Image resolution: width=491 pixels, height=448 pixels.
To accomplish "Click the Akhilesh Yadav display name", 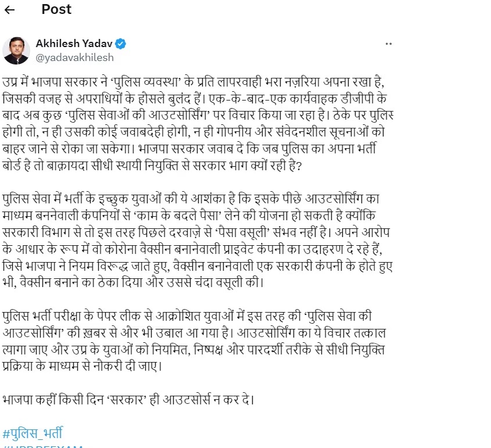I will [x=74, y=44].
